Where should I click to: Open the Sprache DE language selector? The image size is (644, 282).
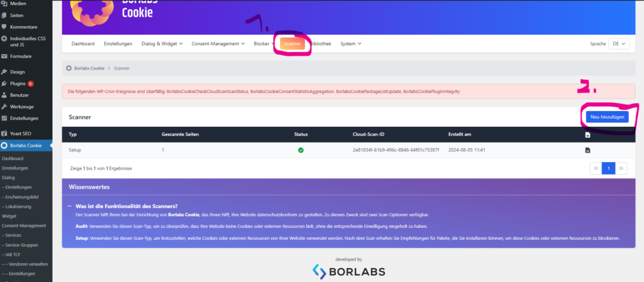[x=619, y=44]
